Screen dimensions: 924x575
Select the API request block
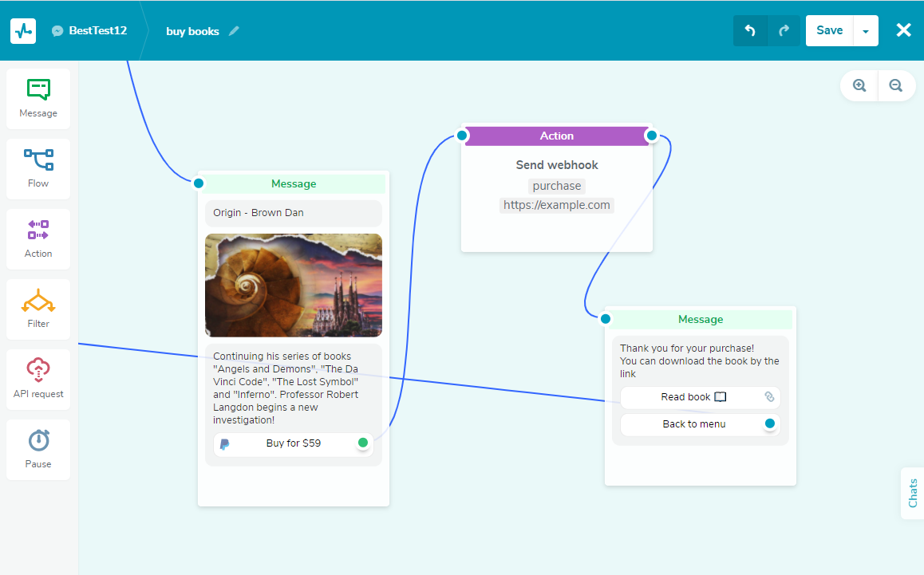click(x=38, y=380)
